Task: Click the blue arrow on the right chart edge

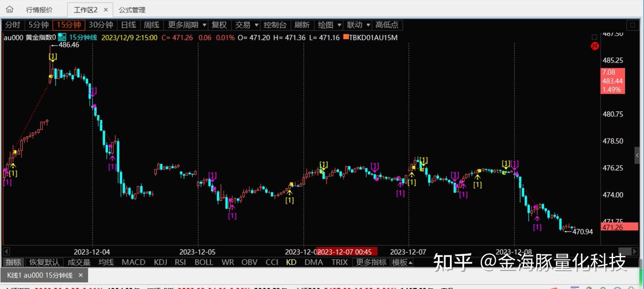Action: point(637,155)
